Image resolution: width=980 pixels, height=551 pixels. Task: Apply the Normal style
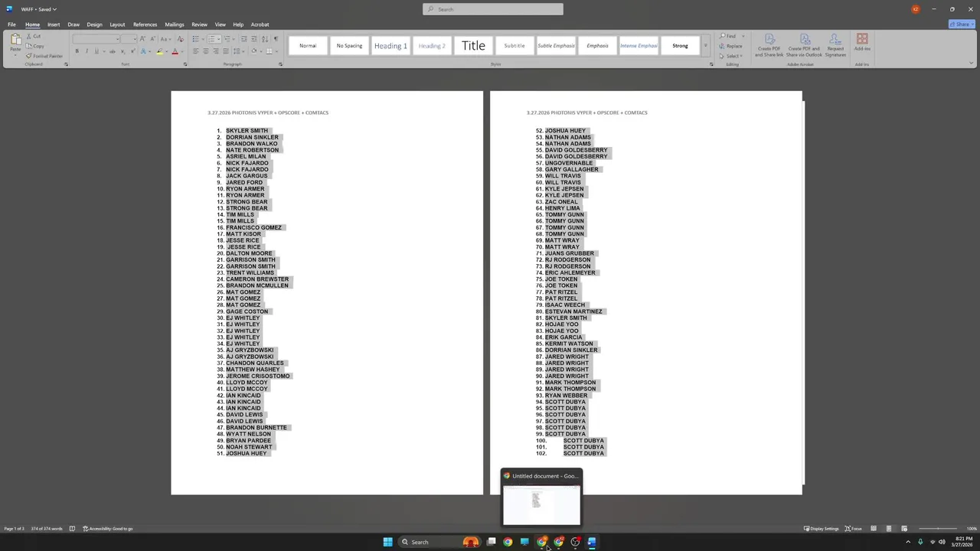tap(308, 46)
